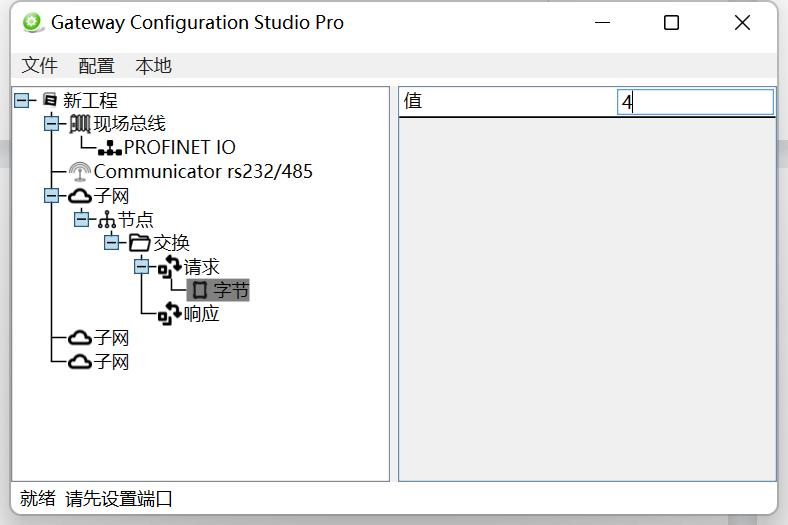Click the 交换 folder icon
Viewport: 788px width, 525px height.
(x=139, y=243)
